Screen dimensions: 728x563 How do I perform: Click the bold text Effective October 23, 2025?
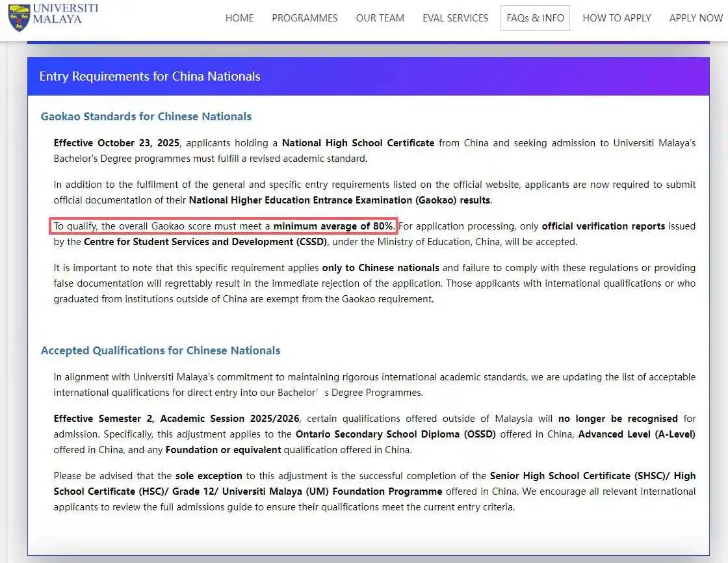(x=116, y=143)
